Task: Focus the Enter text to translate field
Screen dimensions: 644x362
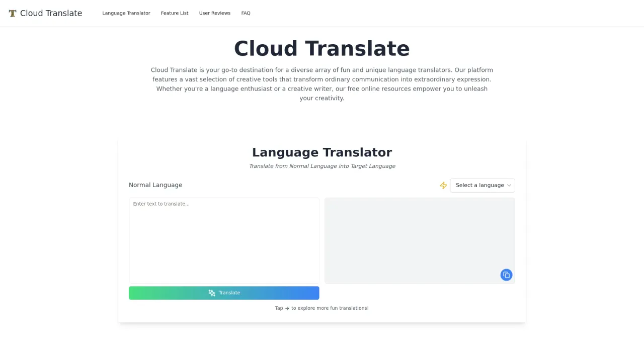Action: (224, 240)
